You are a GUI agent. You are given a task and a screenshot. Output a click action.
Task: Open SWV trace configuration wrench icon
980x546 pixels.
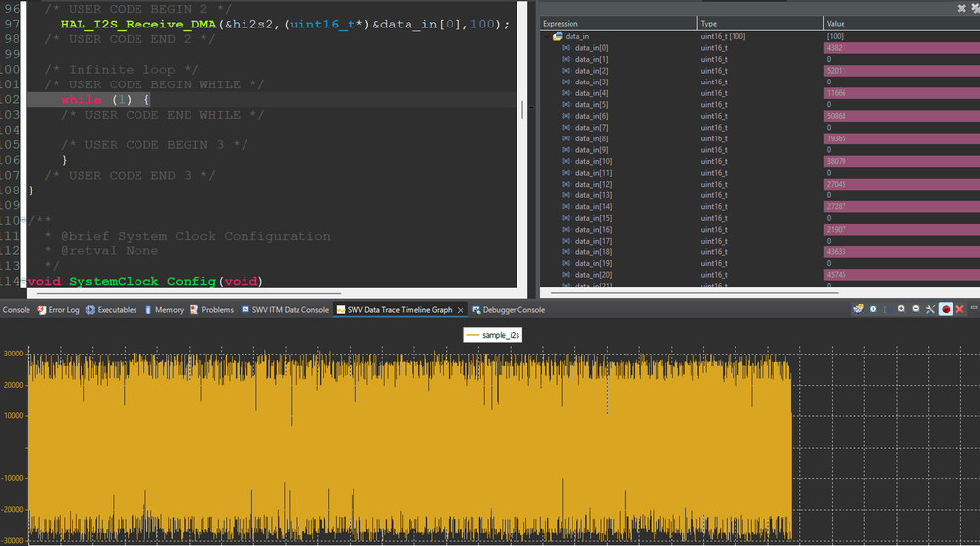(930, 309)
